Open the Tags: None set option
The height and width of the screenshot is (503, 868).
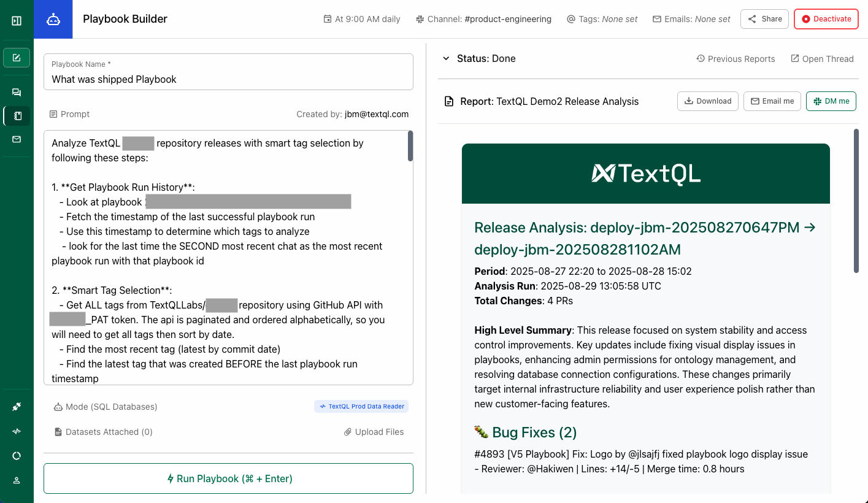tap(602, 19)
